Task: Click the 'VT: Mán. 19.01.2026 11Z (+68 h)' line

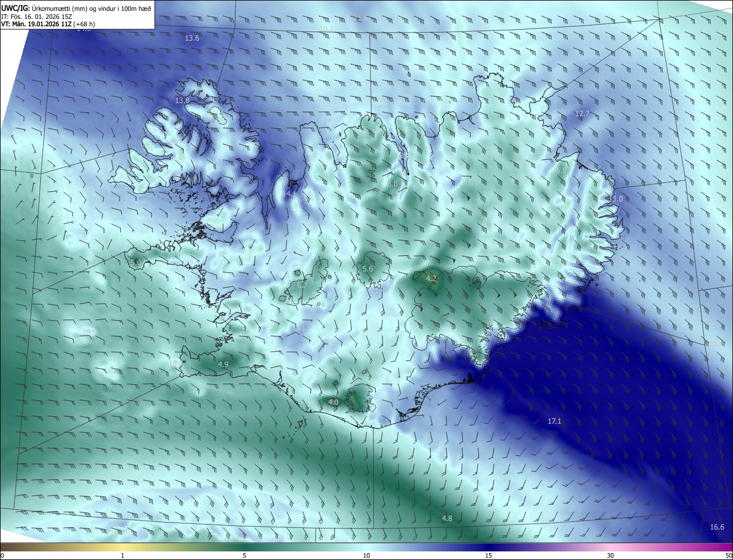Action: (48, 24)
